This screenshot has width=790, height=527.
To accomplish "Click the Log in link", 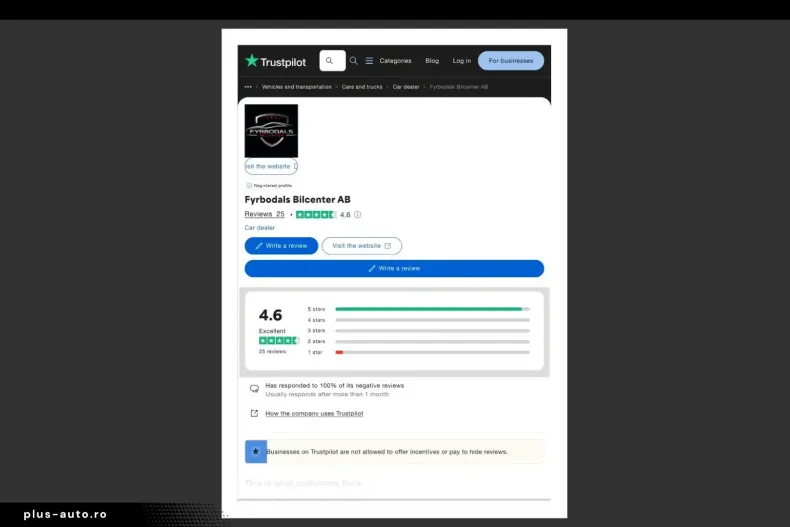I will pos(461,61).
